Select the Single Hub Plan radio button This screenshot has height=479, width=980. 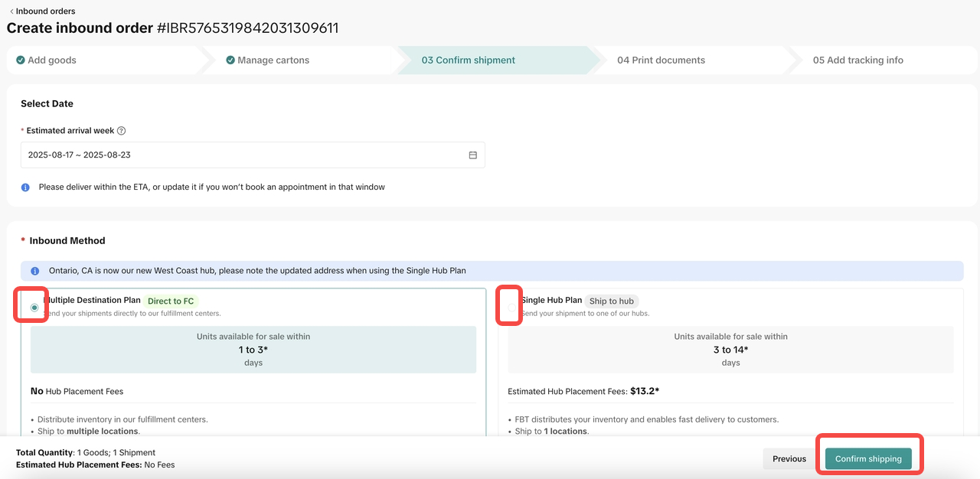click(x=511, y=308)
